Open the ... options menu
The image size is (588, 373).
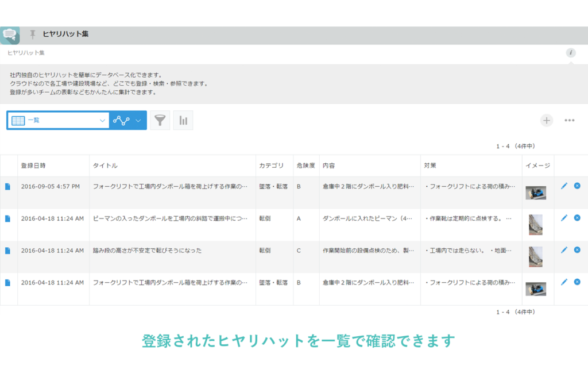pos(570,120)
